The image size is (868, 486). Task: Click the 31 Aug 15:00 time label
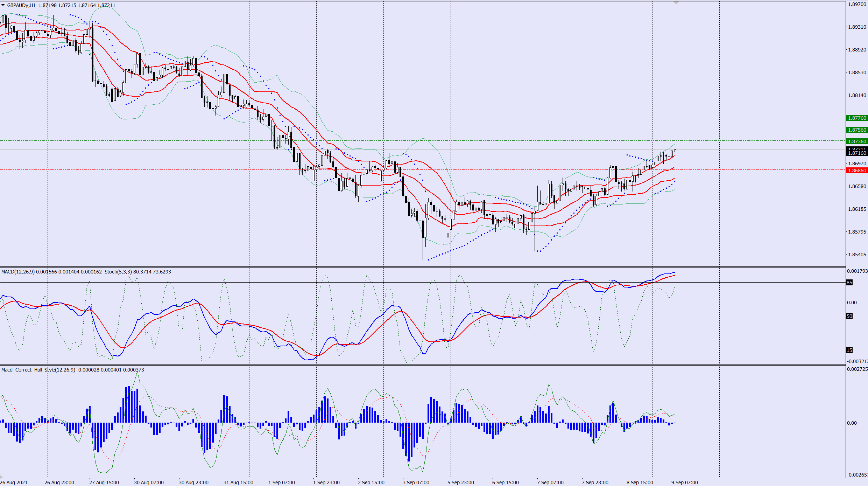click(238, 482)
